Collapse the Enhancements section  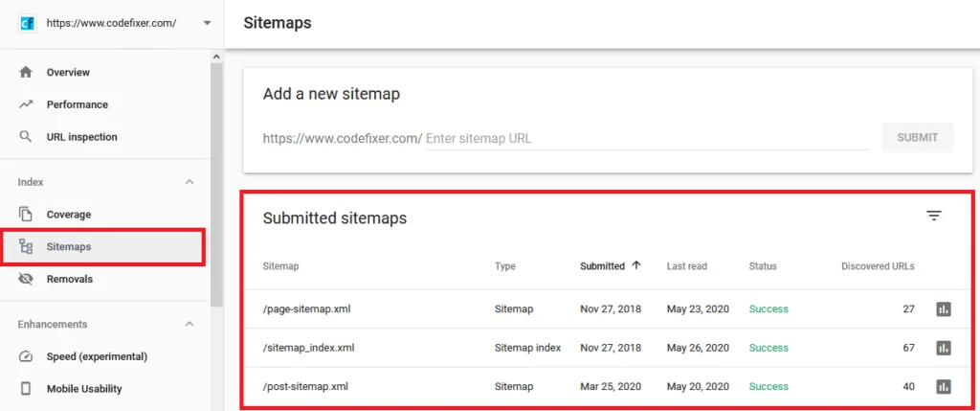pos(189,324)
